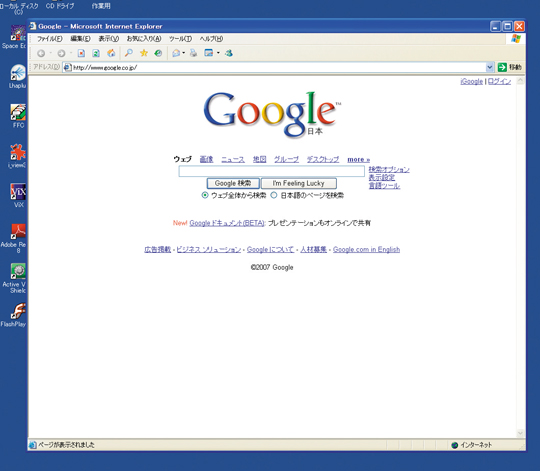This screenshot has height=471, width=540.
Task: Open the Back button history dropdown arrow
Action: [51, 53]
